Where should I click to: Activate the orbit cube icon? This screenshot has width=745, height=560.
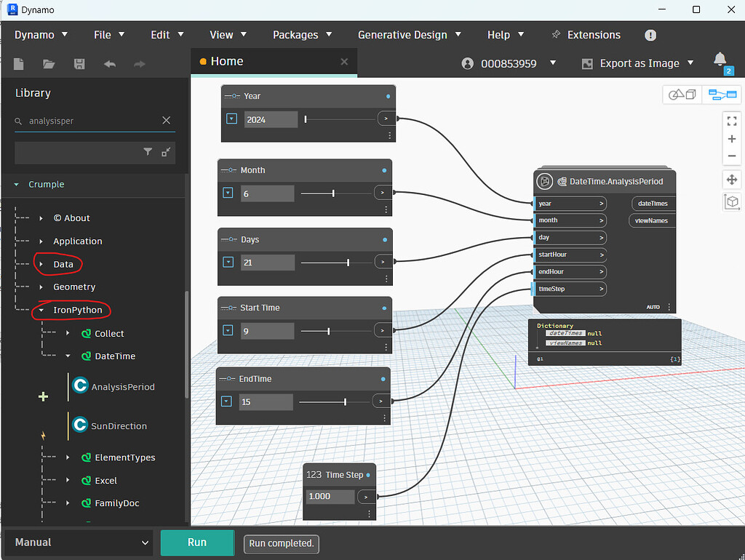732,202
